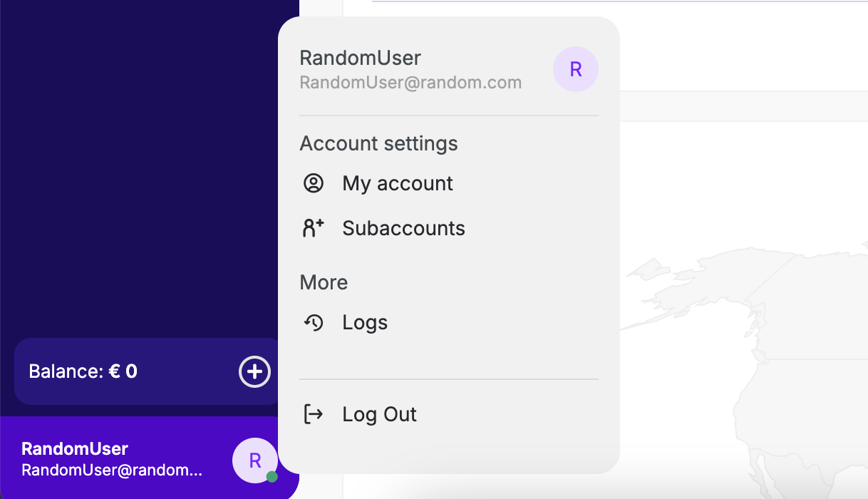Click the Log Out exit icon
The image size is (868, 499).
(x=314, y=413)
